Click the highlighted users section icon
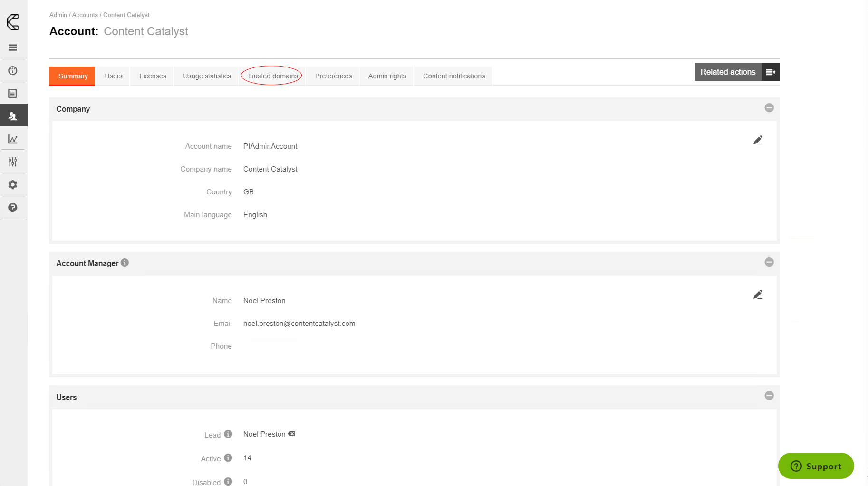This screenshot has height=486, width=868. tap(13, 115)
